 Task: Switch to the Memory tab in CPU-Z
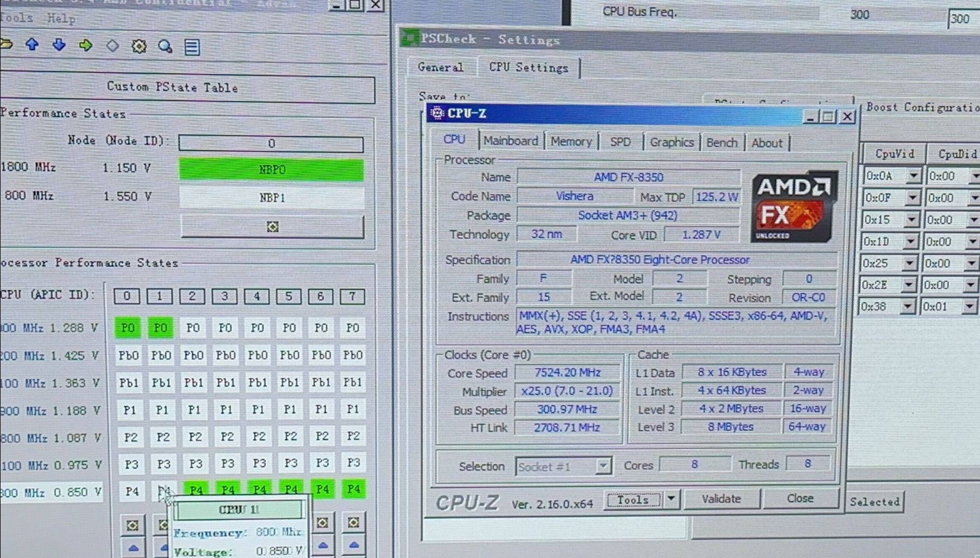tap(571, 141)
